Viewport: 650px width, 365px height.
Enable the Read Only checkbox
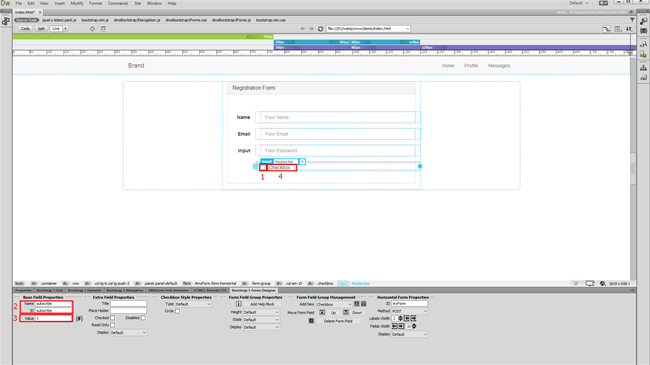(x=113, y=325)
